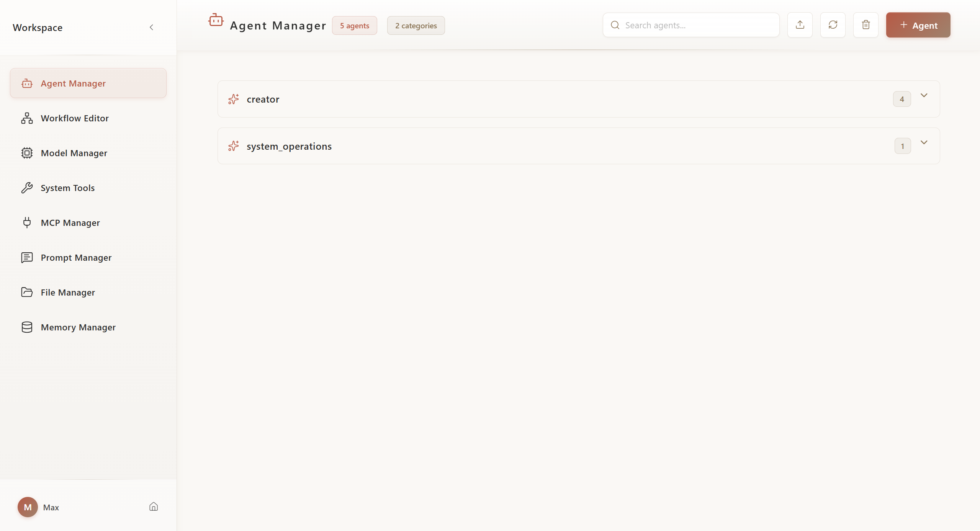Select Prompt Manager in the sidebar
This screenshot has height=531, width=980.
point(76,257)
